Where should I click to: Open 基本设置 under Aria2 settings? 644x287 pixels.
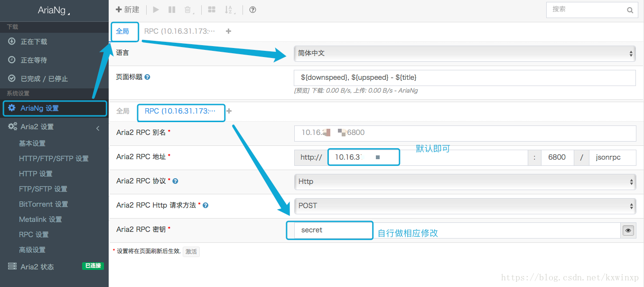[x=32, y=143]
